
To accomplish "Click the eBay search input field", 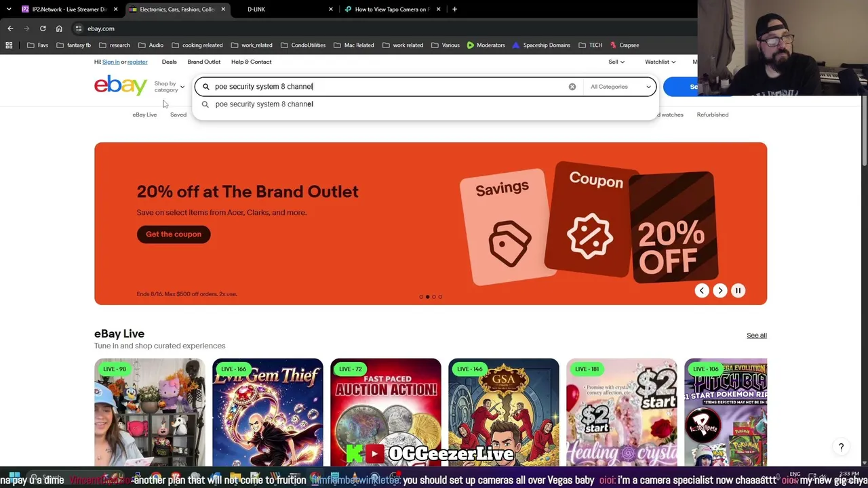I will pyautogui.click(x=390, y=87).
